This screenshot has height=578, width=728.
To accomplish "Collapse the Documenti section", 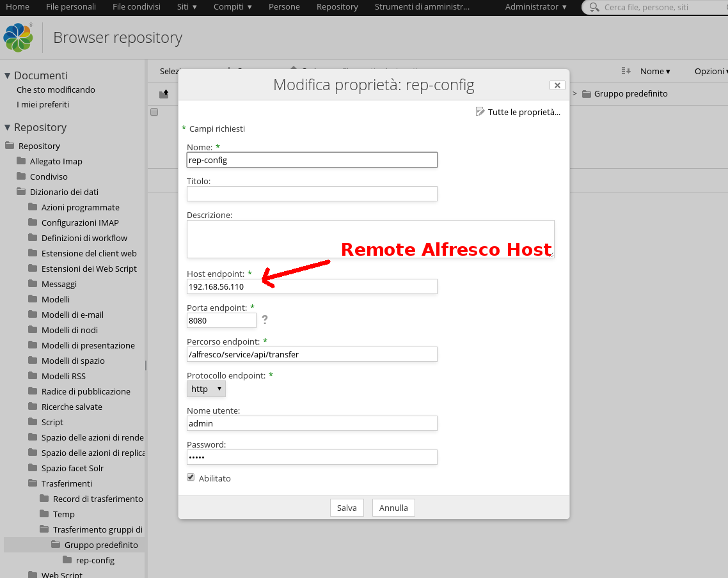I will click(8, 75).
